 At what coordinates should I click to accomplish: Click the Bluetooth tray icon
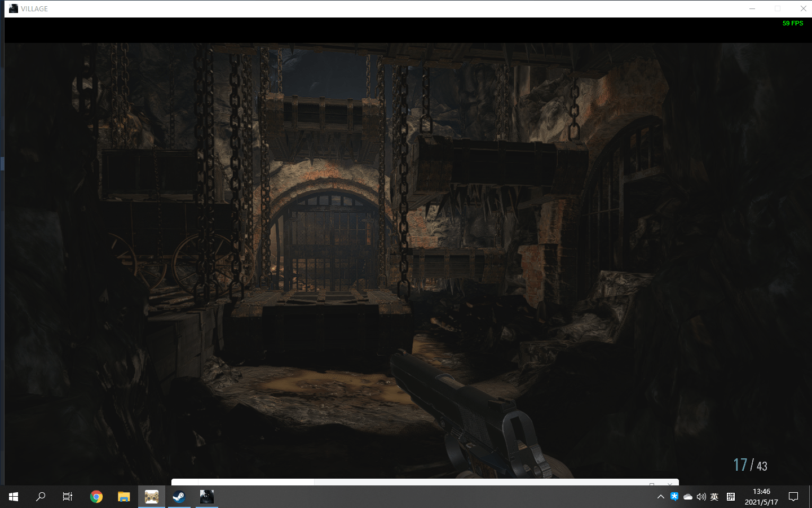click(x=674, y=497)
